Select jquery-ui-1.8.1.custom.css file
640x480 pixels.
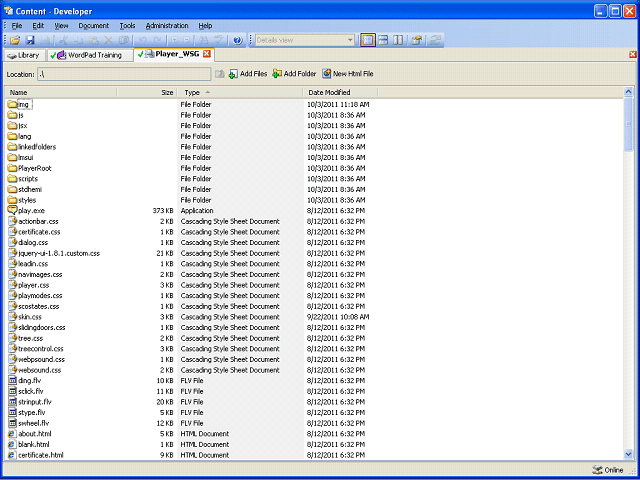pyautogui.click(x=59, y=253)
